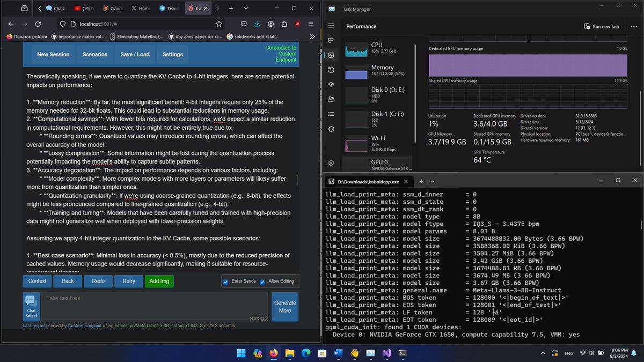644x362 pixels.
Task: Open a new Firefox tab
Action: [x=231, y=9]
